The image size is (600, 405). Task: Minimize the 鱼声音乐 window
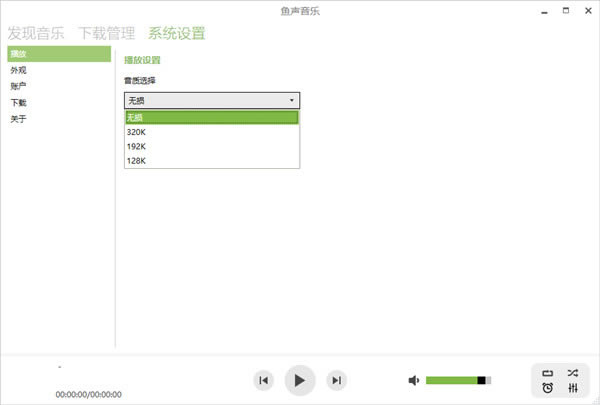545,11
